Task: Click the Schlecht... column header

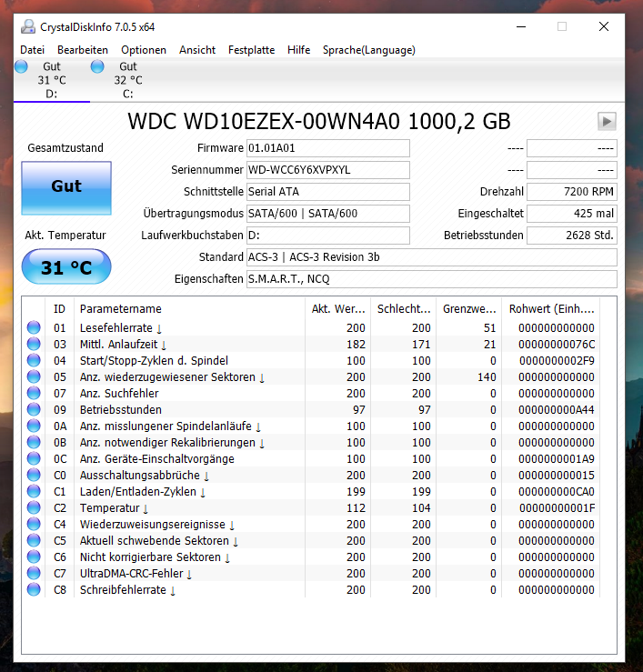Action: click(x=404, y=309)
